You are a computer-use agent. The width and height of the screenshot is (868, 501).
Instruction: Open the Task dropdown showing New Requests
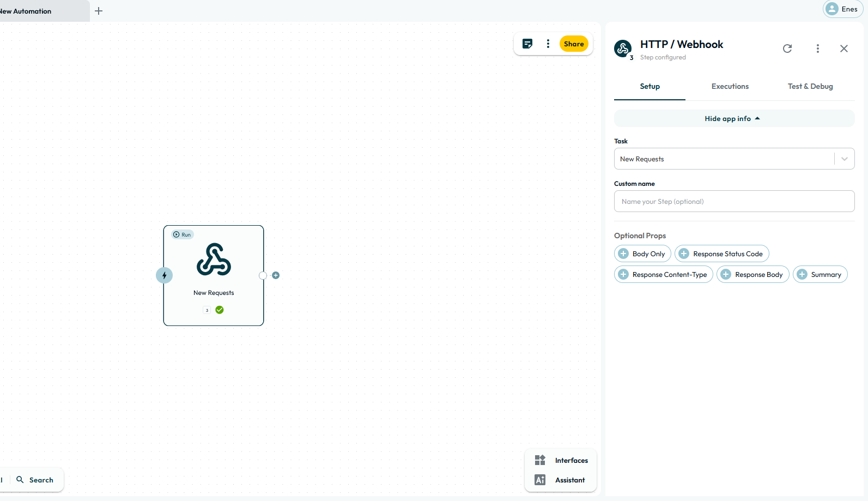733,159
